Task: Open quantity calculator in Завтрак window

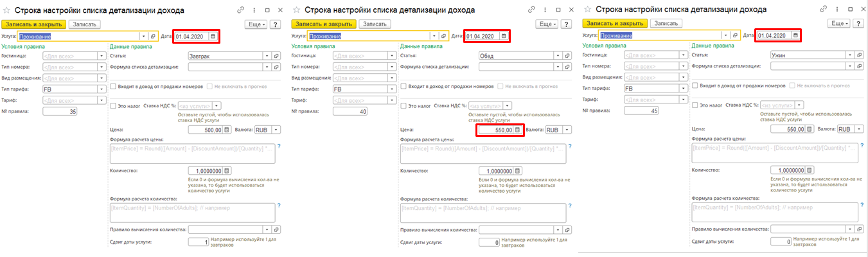Action: pyautogui.click(x=226, y=170)
